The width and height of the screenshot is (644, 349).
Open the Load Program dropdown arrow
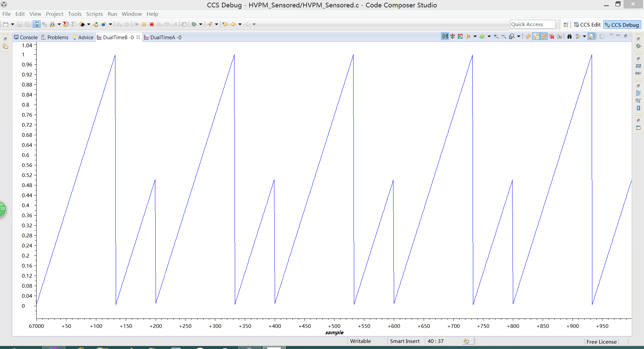(x=59, y=24)
